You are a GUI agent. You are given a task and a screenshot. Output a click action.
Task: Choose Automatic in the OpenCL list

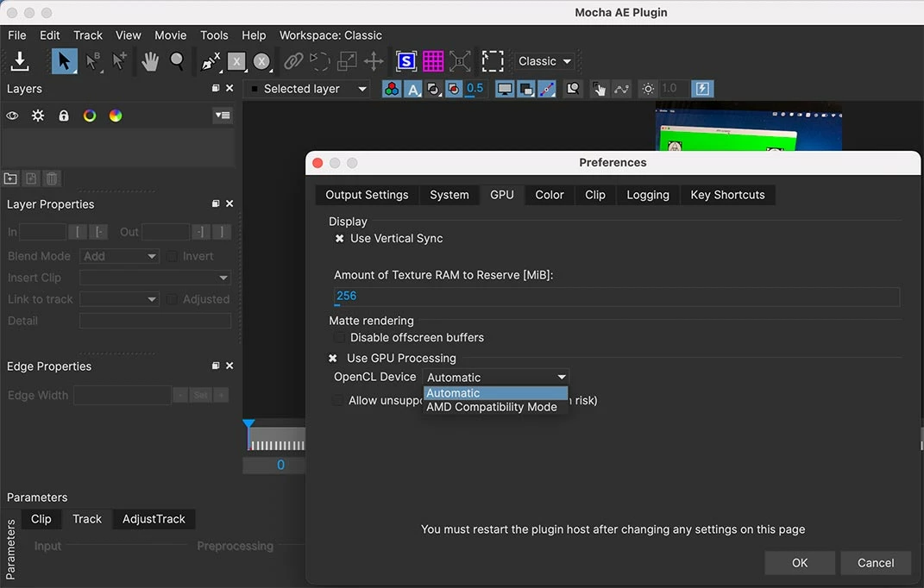click(495, 393)
